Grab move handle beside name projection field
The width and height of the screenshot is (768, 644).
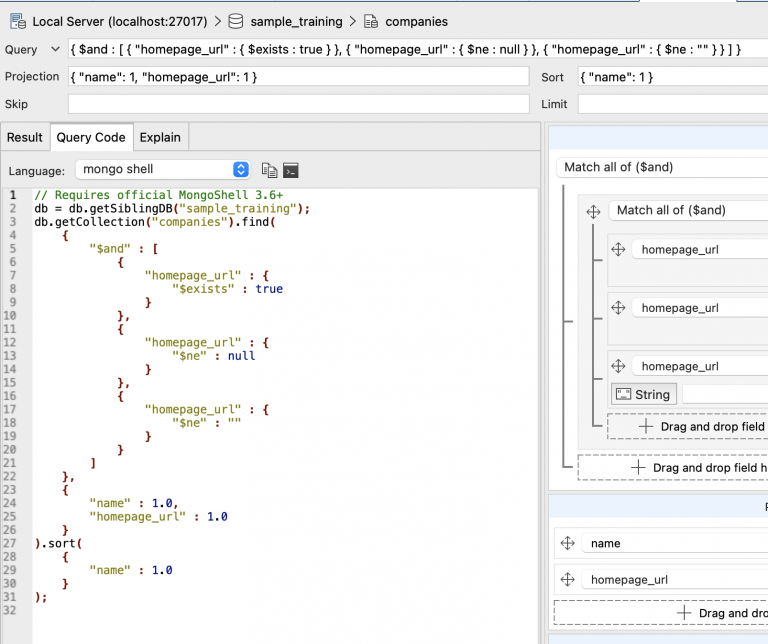click(568, 543)
